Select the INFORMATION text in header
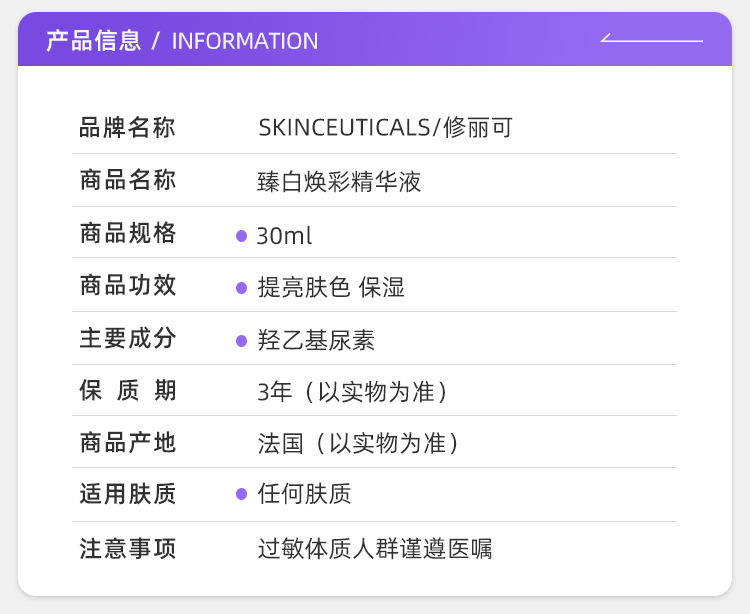The image size is (750, 614). 245,41
